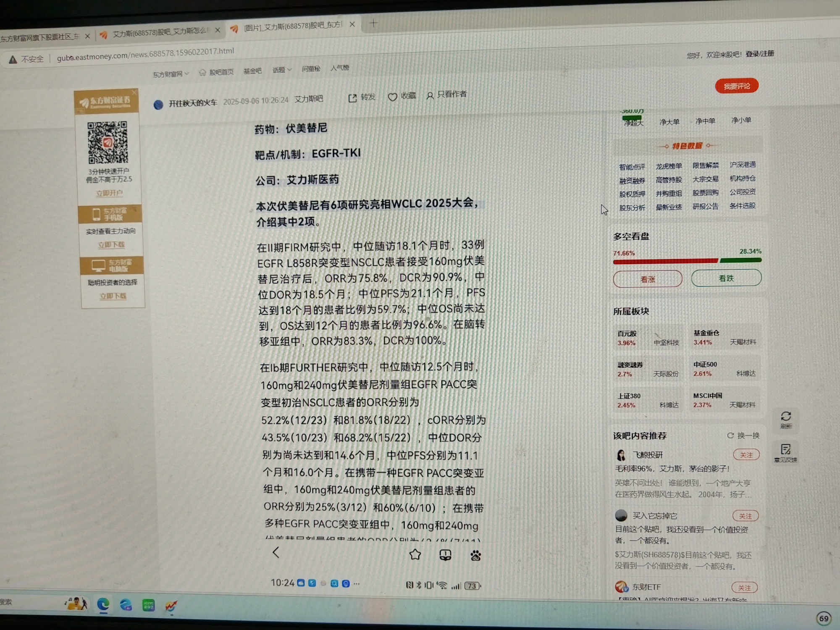This screenshot has height=630, width=840.
Task: Expand the 东方财富网 dropdown
Action: [171, 74]
